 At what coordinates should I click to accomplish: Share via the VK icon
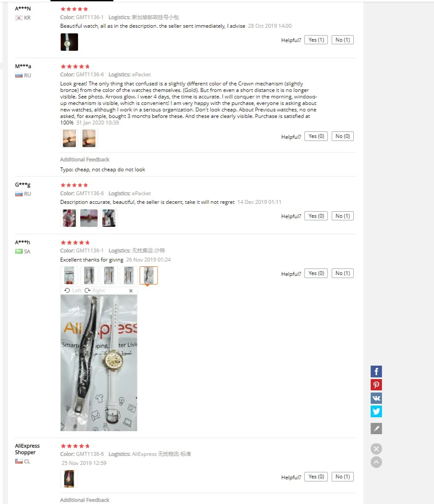(x=376, y=398)
